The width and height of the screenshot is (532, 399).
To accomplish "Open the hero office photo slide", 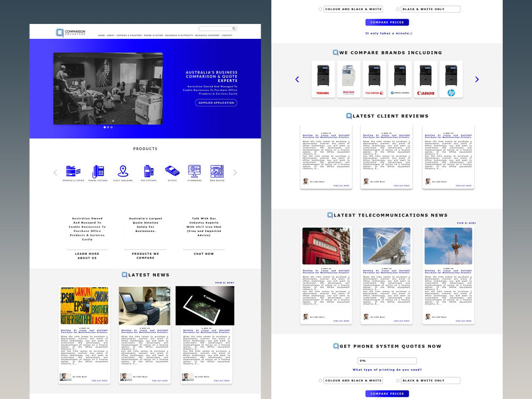I will (x=108, y=88).
